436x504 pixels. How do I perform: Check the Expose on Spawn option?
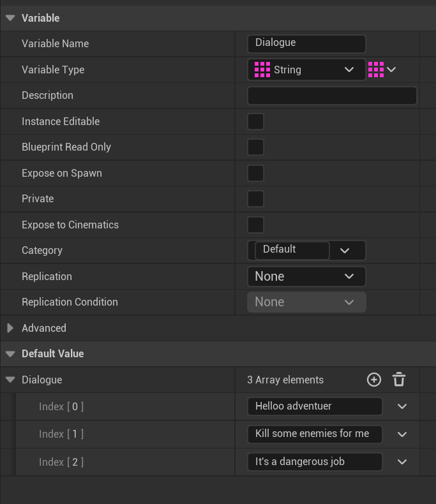pos(255,173)
